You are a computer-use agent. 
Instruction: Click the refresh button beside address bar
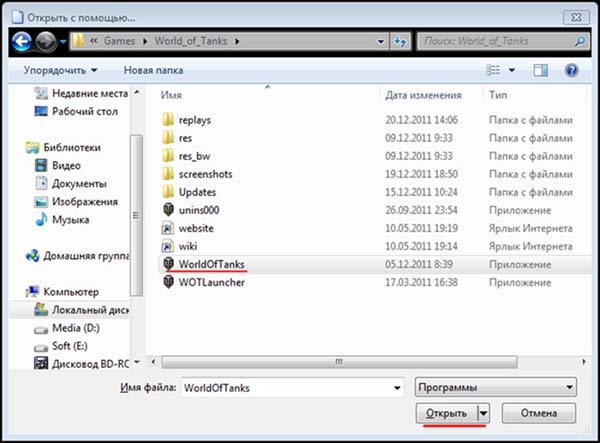point(400,44)
